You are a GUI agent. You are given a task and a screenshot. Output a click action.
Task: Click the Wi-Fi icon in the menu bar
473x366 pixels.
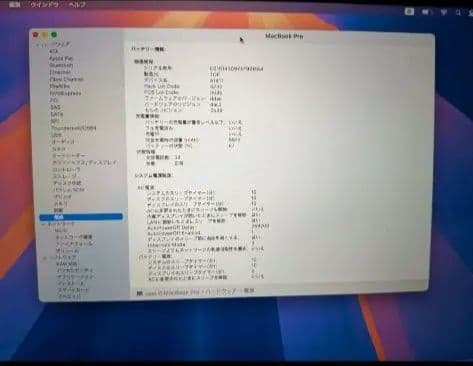[x=444, y=12]
